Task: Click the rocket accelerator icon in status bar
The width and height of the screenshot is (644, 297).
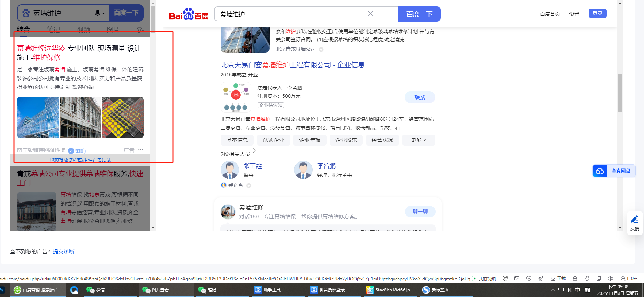Action: (540, 279)
